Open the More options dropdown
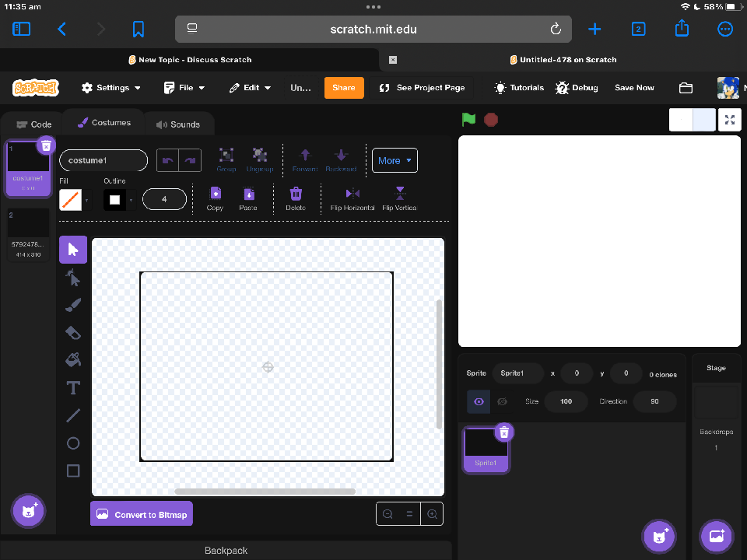Screen dimensions: 747x560 pyautogui.click(x=395, y=160)
